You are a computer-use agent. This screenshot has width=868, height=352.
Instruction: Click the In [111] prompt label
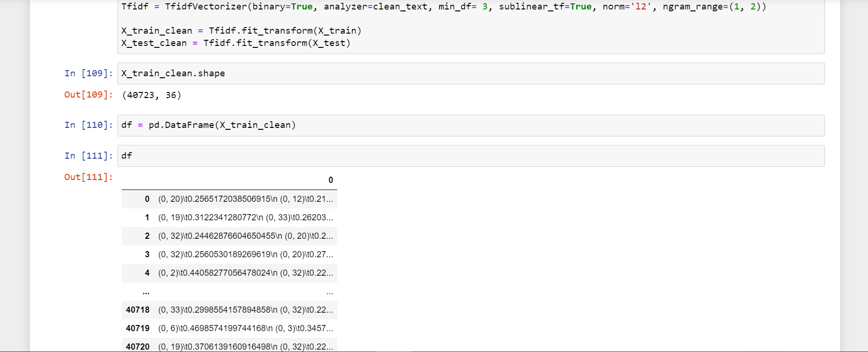pos(89,156)
